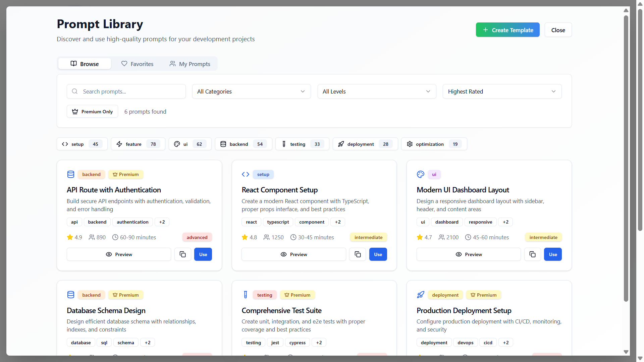Viewport: 644px width, 362px height.
Task: Filter by the ui palette category chip
Action: (x=190, y=144)
